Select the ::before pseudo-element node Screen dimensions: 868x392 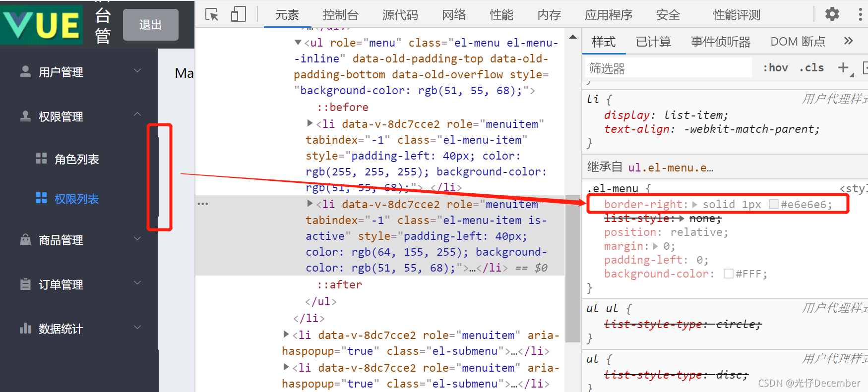coord(343,107)
